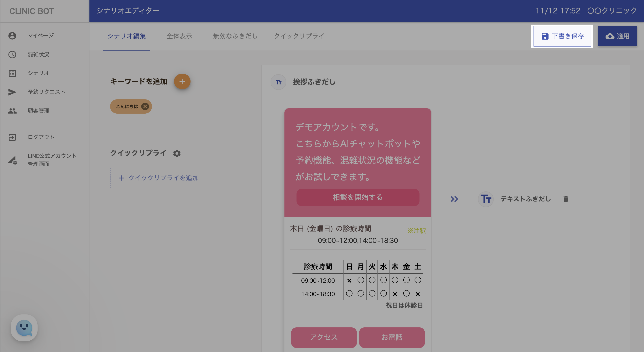The height and width of the screenshot is (352, 644).
Task: Click the orange add keyword plus button
Action: [x=182, y=81]
